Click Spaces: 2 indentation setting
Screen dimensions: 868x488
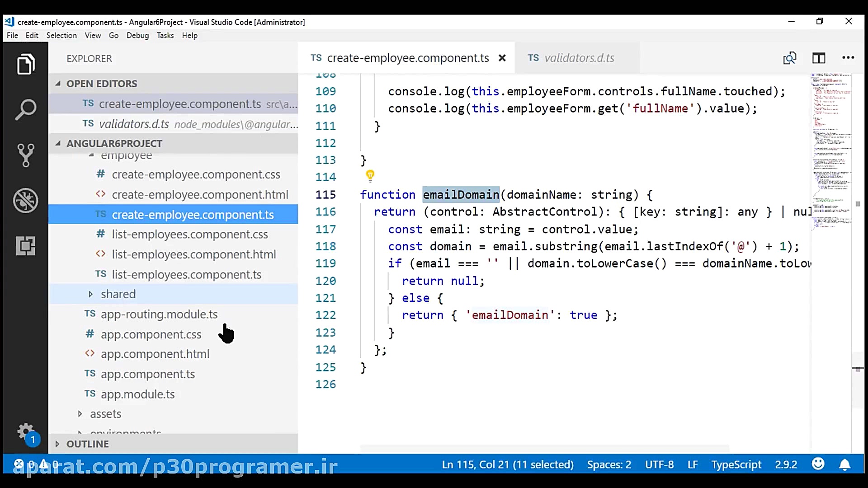pos(609,465)
